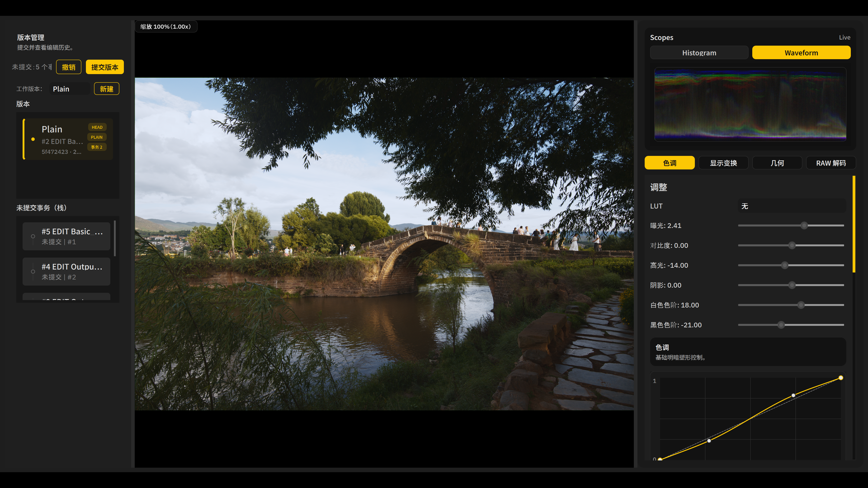Click the 高光 highlights slider handle
The image size is (868, 488).
784,265
